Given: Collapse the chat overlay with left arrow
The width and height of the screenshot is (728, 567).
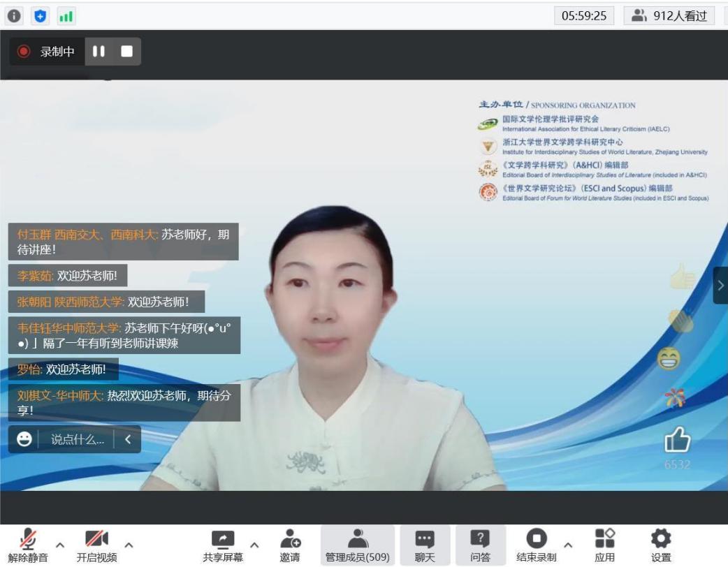Looking at the screenshot, I should (x=128, y=439).
